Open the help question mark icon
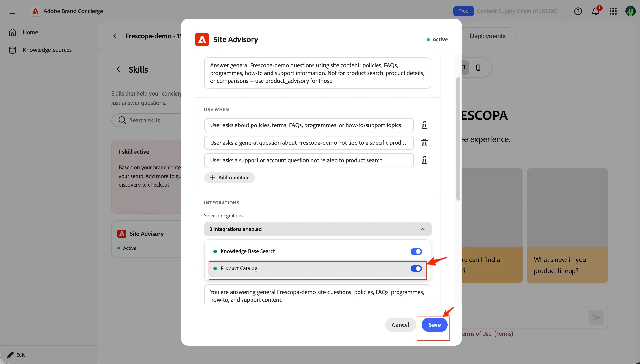This screenshot has height=364, width=640. click(578, 11)
